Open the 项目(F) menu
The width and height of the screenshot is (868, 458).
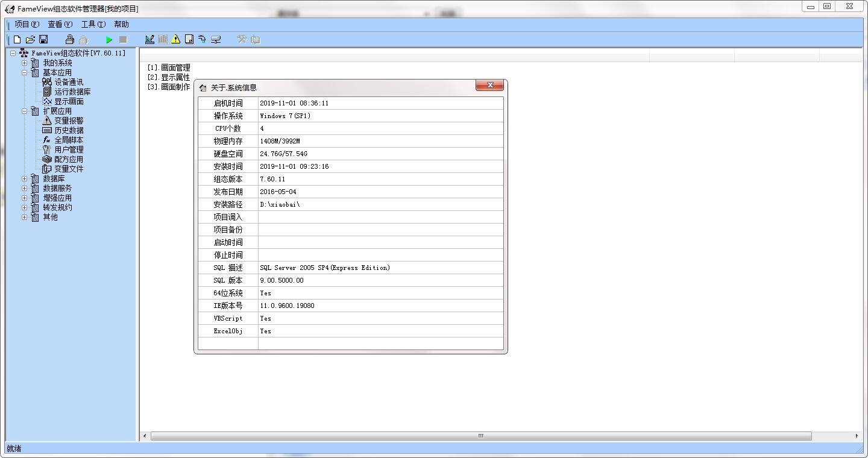27,24
